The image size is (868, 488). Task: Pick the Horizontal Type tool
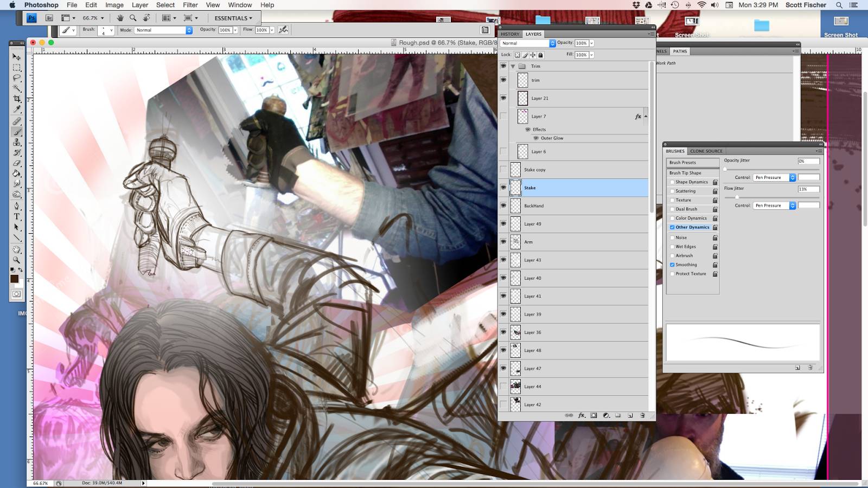[17, 217]
